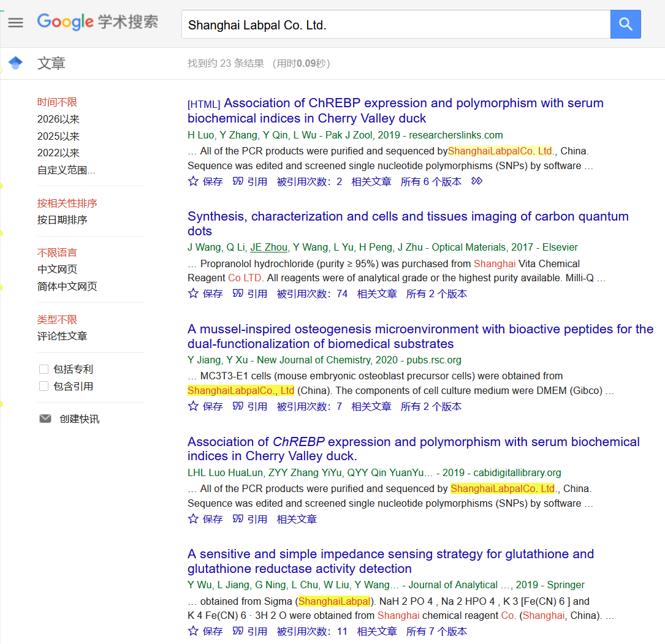
Task: Filter to 简体中文网页
Action: click(67, 286)
